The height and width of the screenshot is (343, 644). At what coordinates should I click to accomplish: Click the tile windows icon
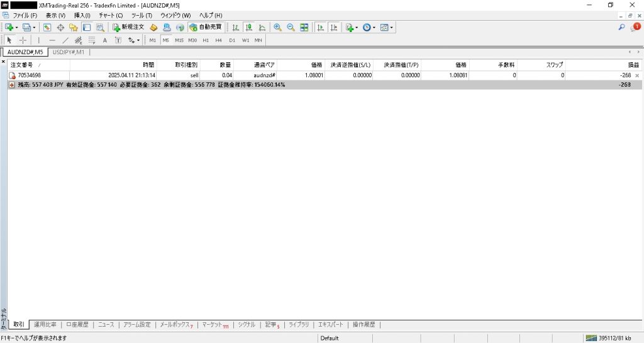click(304, 28)
